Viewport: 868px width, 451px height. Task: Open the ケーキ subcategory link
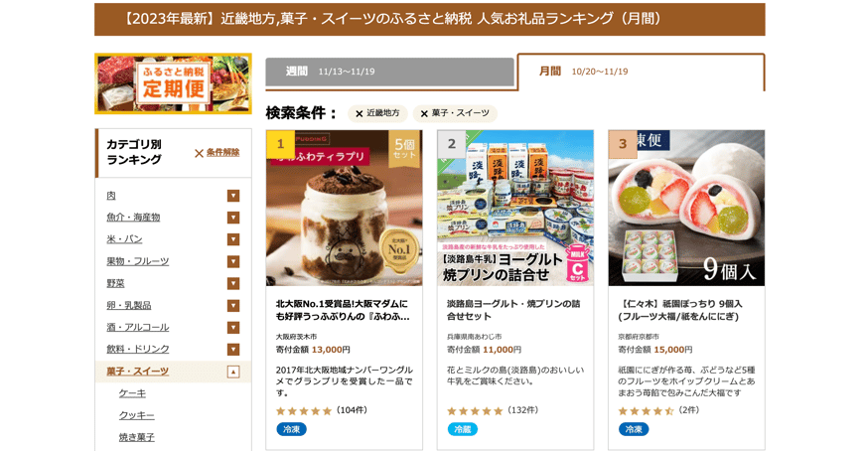pos(132,393)
